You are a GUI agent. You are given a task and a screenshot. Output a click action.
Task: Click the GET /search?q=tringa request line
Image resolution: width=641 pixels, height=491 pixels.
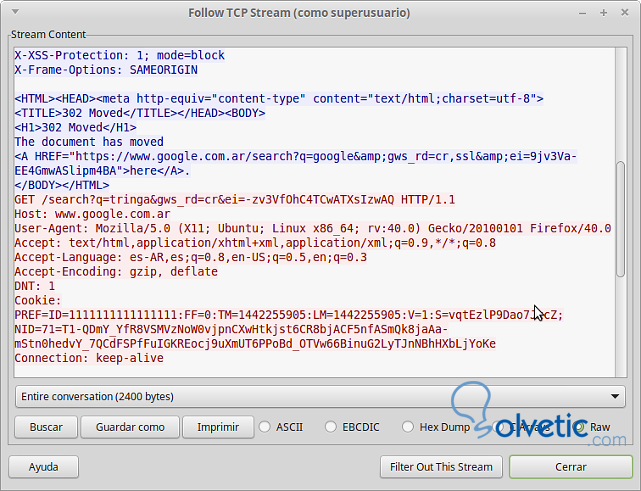pyautogui.click(x=235, y=200)
